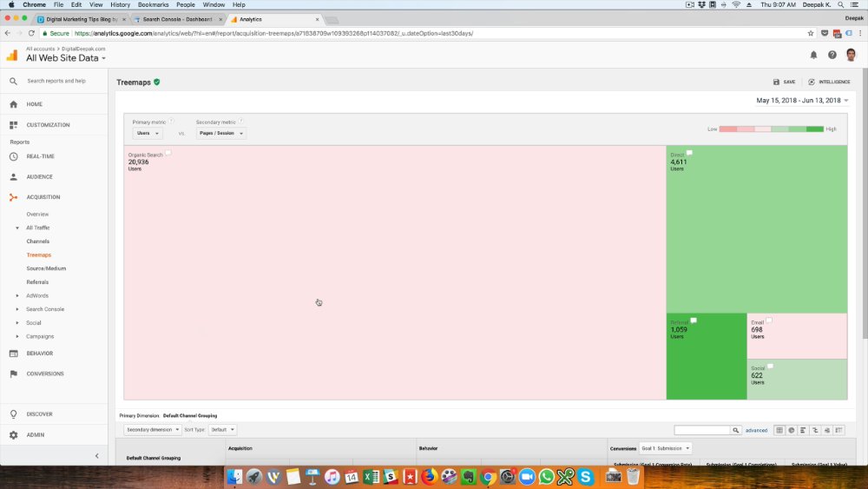This screenshot has width=868, height=489.
Task: Bookmark page with the star icon
Action: [x=811, y=33]
